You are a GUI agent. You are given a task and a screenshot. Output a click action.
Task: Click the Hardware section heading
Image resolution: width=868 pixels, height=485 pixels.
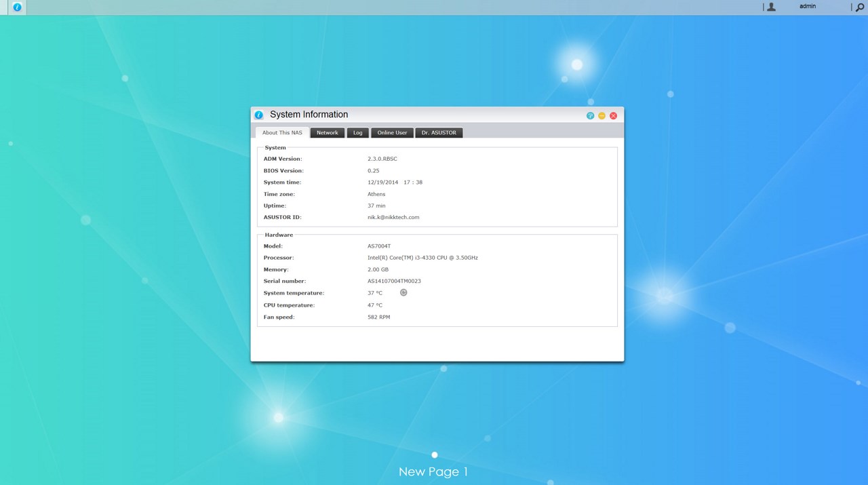click(279, 235)
